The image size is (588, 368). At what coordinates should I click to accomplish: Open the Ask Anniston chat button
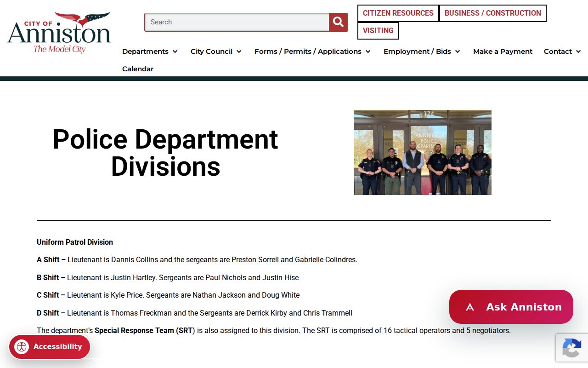coord(511,307)
